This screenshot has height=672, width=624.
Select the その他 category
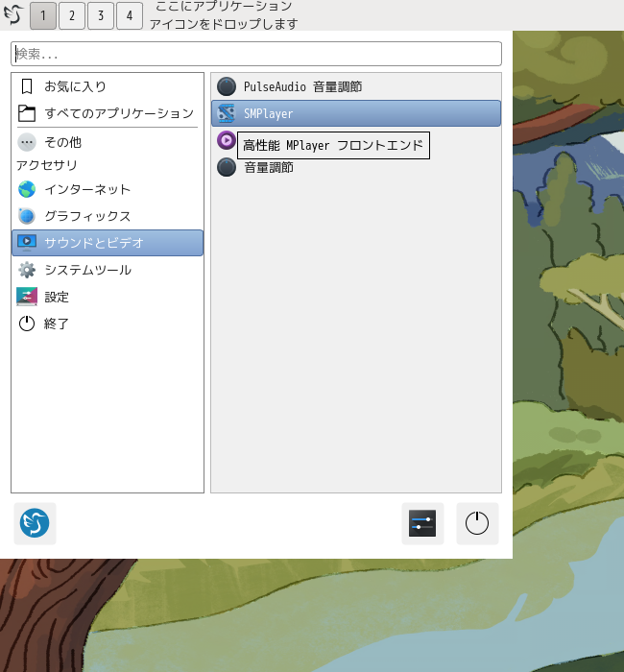click(x=108, y=142)
